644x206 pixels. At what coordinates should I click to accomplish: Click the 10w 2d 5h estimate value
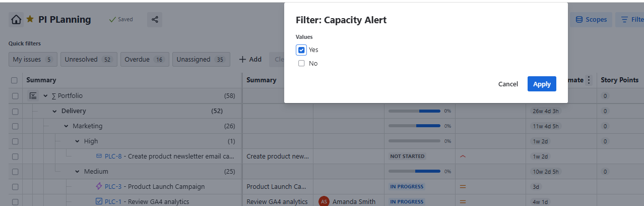tap(546, 171)
